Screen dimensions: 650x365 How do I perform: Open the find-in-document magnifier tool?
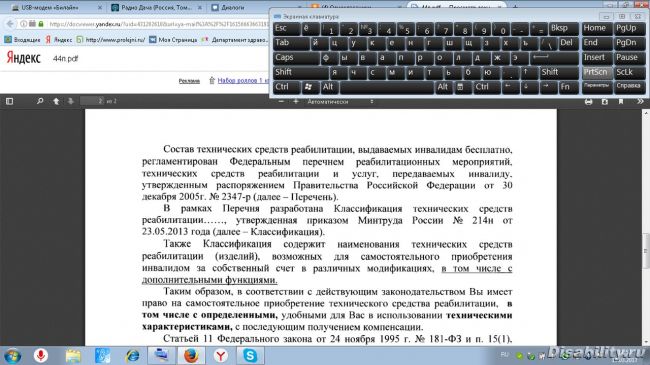40,101
